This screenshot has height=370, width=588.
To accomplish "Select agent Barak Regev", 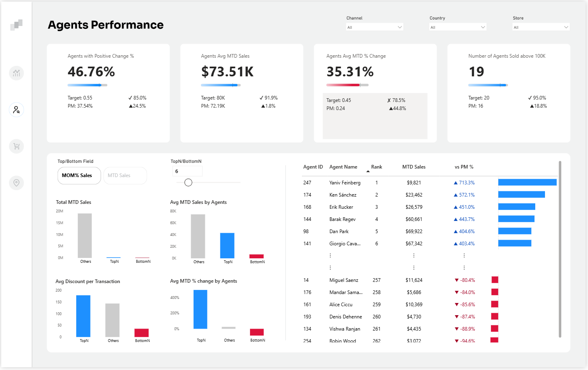I will 342,219.
